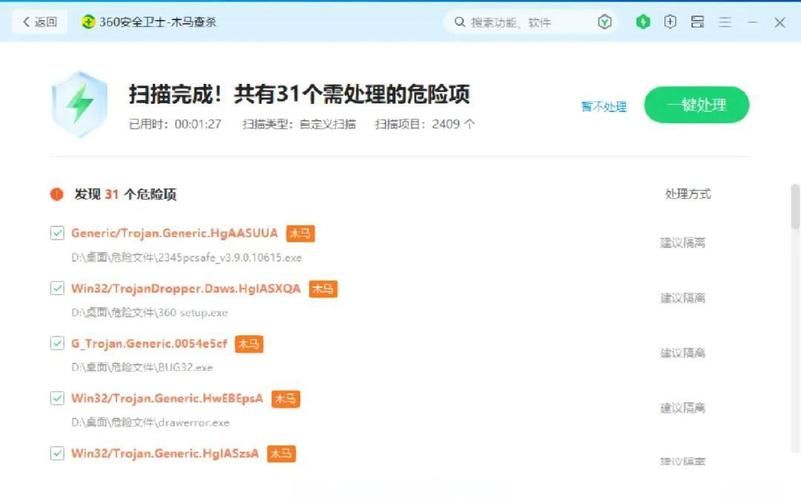Image resolution: width=801 pixels, height=500 pixels.
Task: Uncheck Win32/Trojan.Generic.HwEBEpsA item
Action: tap(57, 398)
